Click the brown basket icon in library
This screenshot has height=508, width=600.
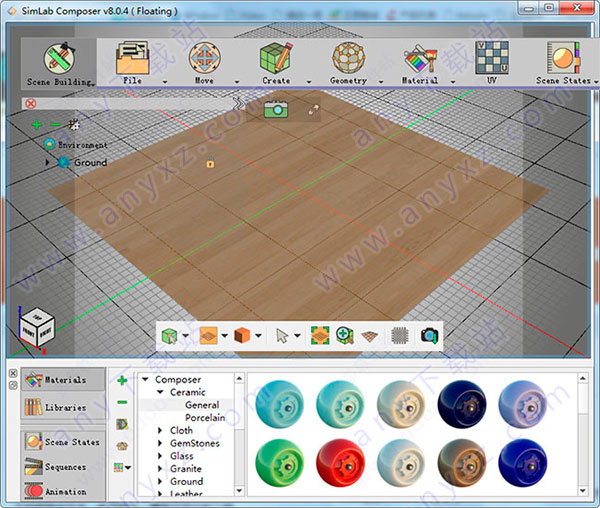coord(122,446)
